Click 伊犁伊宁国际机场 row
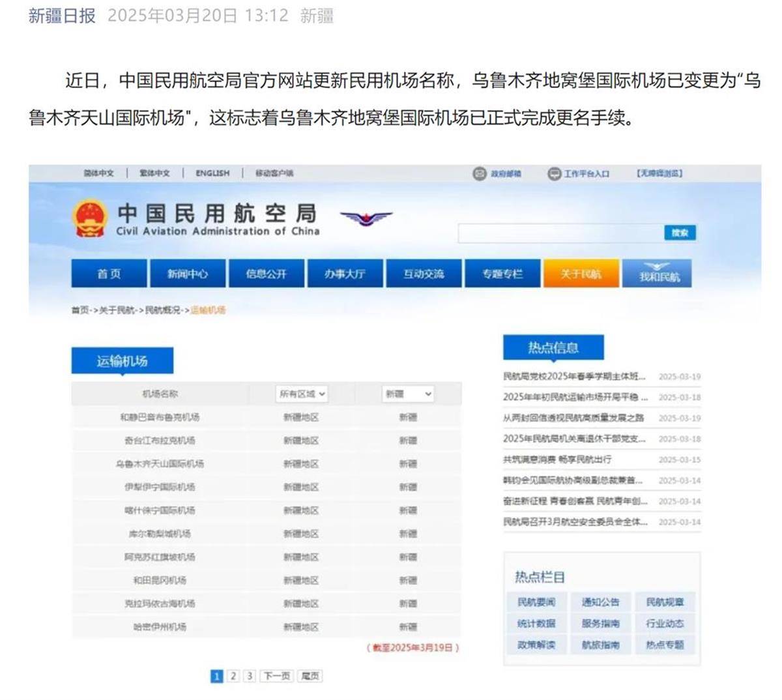 click(x=267, y=487)
